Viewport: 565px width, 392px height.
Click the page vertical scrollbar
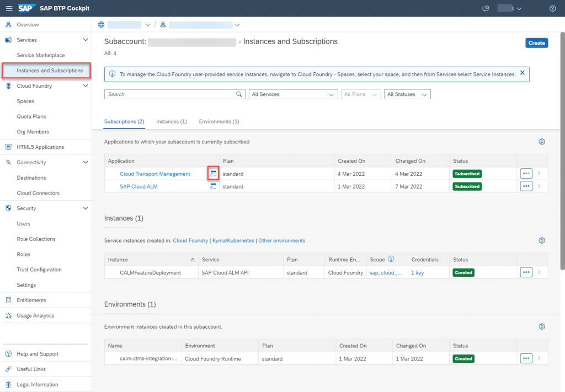[562, 151]
